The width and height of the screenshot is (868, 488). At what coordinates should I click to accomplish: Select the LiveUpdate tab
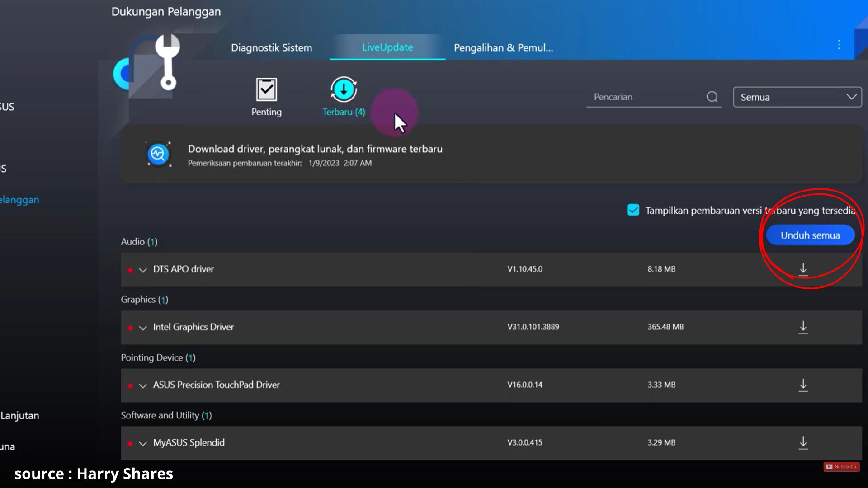387,47
